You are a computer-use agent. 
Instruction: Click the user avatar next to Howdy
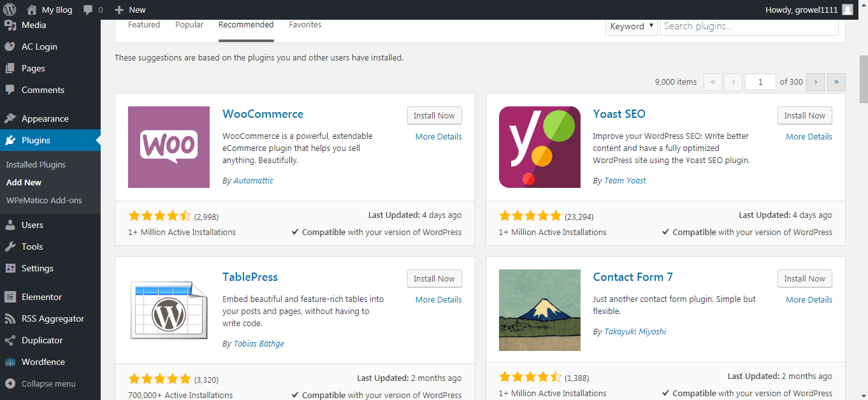tap(848, 10)
